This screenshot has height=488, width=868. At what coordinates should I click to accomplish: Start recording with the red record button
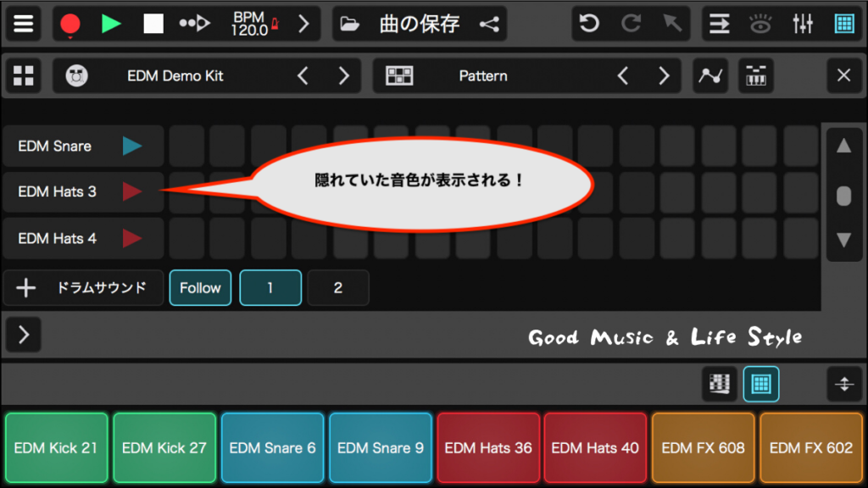point(70,24)
